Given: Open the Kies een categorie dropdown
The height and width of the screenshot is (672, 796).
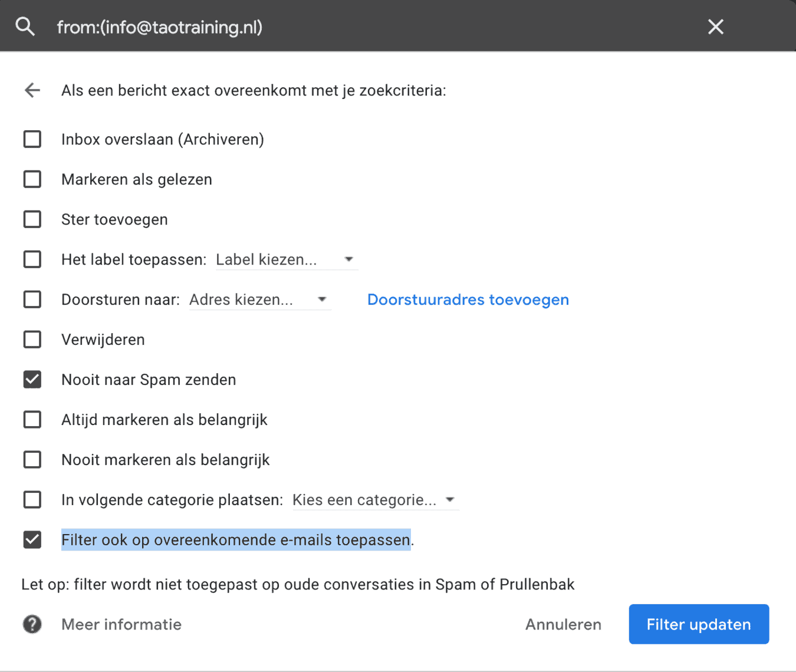Looking at the screenshot, I should 374,500.
